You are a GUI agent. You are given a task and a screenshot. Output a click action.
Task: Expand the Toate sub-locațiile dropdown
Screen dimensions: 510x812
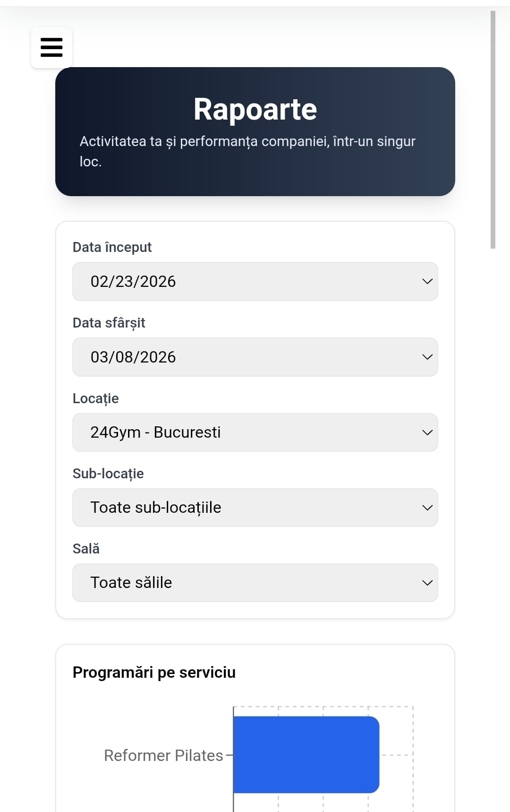[255, 508]
